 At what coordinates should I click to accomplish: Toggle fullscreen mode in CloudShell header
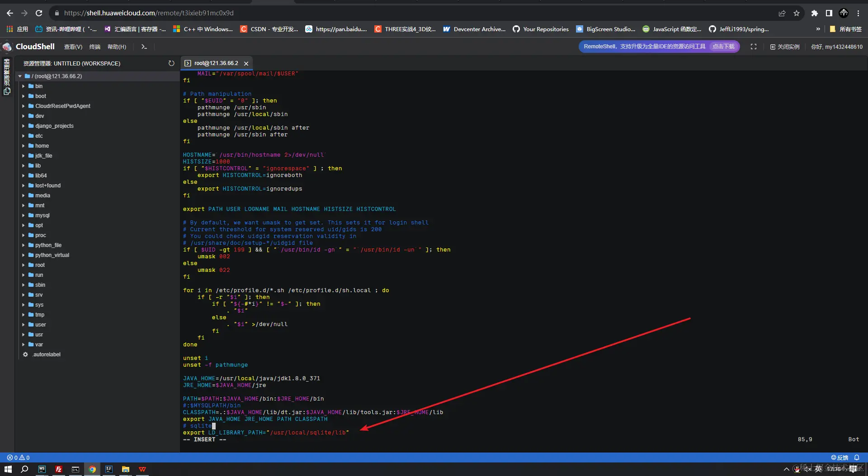pos(754,47)
